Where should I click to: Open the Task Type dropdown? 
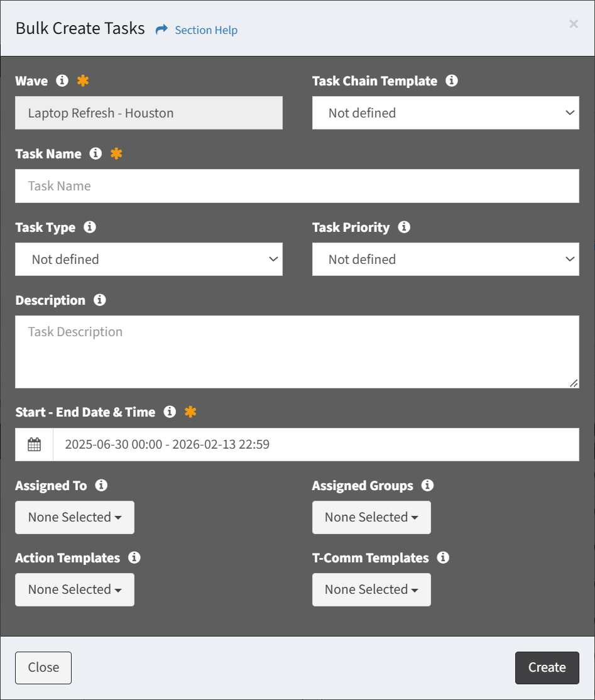(x=149, y=260)
